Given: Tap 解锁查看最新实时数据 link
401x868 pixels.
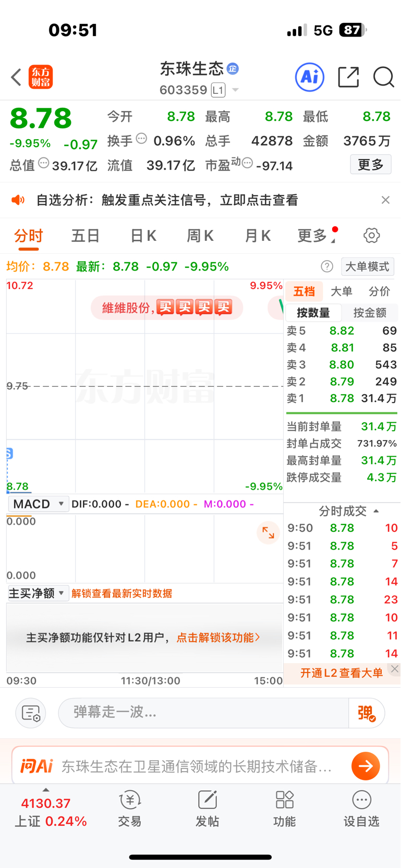Looking at the screenshot, I should click(122, 593).
